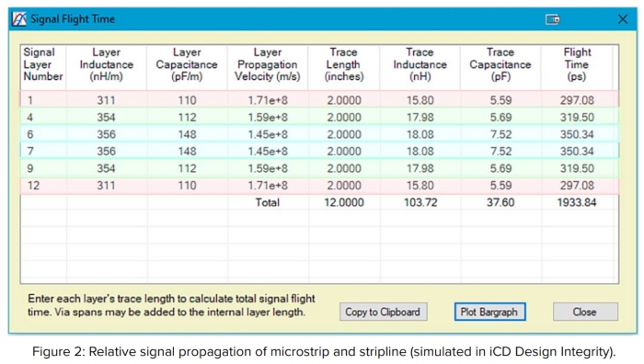
Task: Click the Signal Flight Time app icon
Action: pos(19,19)
